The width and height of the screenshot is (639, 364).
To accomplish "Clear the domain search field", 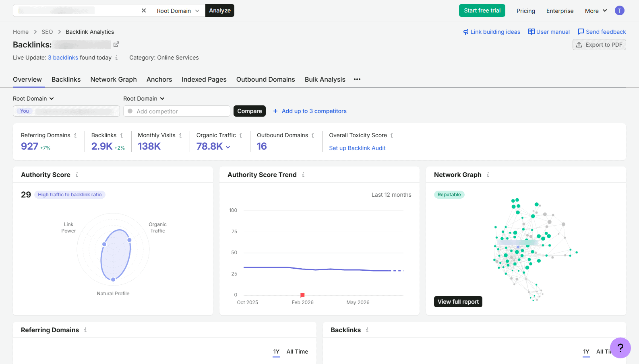I will click(144, 10).
